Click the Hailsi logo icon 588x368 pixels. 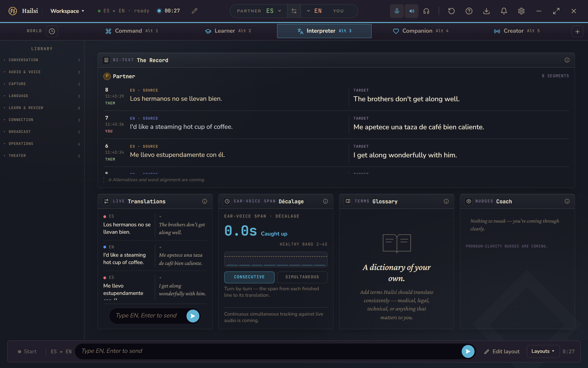point(13,11)
